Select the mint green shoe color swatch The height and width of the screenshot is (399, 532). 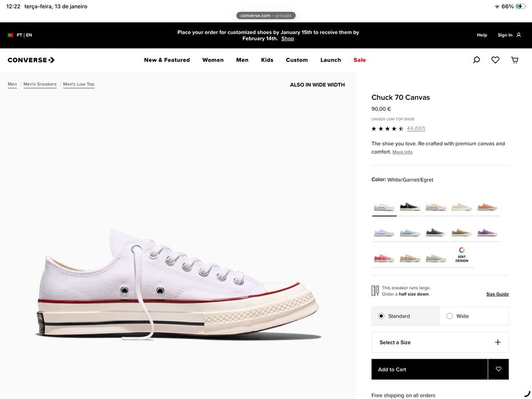[x=436, y=258]
